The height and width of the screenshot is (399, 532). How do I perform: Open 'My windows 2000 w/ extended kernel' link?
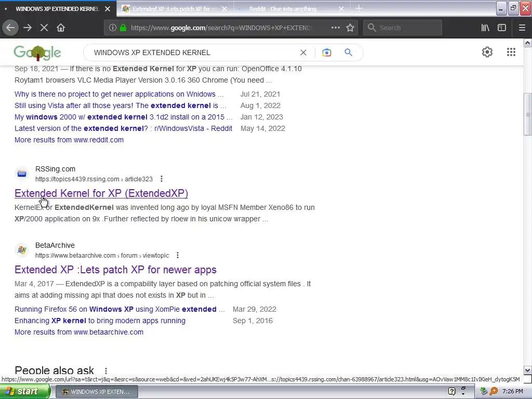124,117
